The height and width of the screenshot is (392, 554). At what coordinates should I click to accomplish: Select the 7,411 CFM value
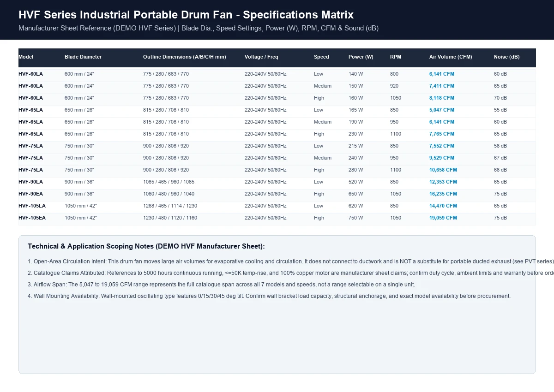[442, 86]
